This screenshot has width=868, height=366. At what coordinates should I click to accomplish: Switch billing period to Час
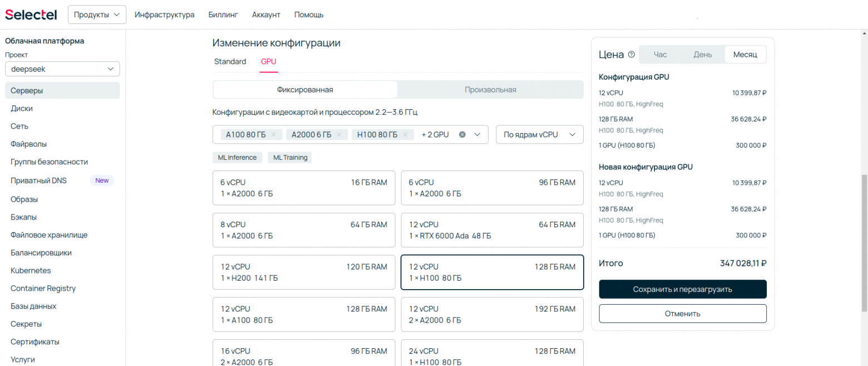click(660, 54)
